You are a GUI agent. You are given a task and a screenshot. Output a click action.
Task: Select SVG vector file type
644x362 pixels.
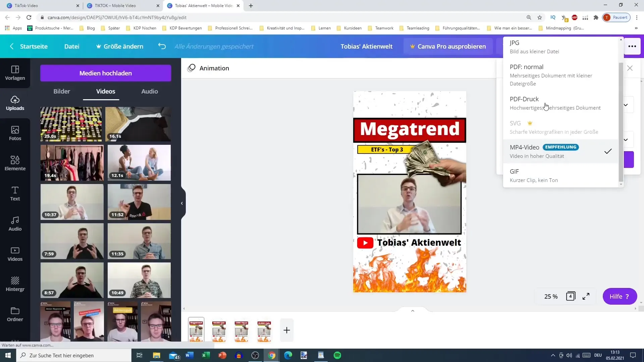pos(560,127)
